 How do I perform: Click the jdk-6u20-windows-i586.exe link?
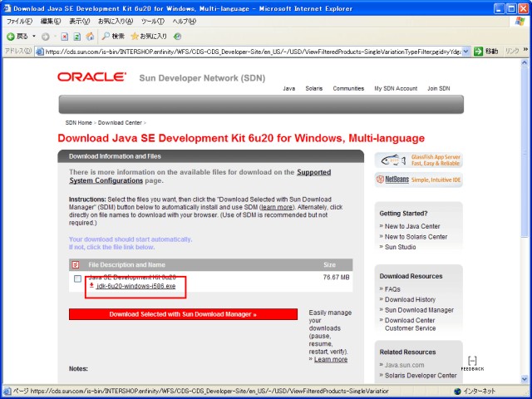point(136,286)
